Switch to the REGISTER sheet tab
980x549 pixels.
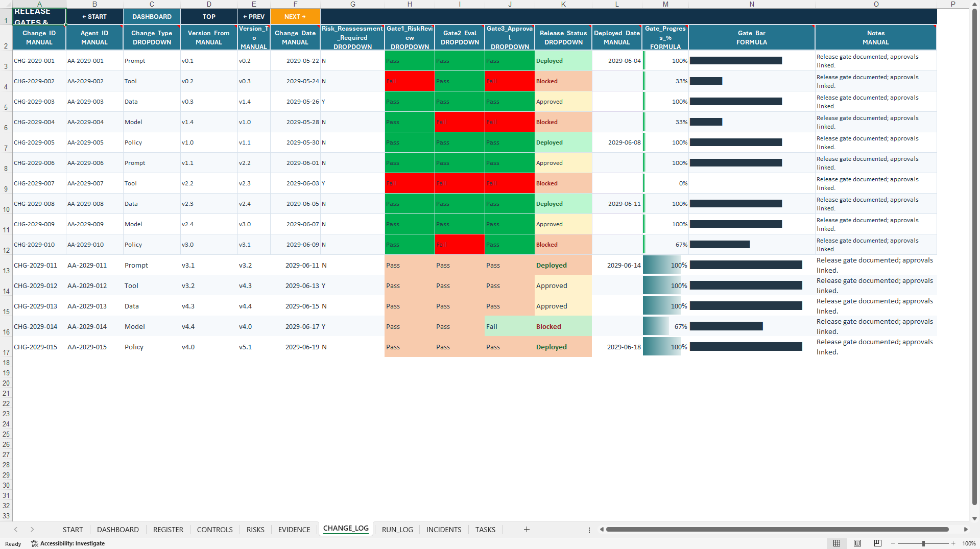[168, 530]
